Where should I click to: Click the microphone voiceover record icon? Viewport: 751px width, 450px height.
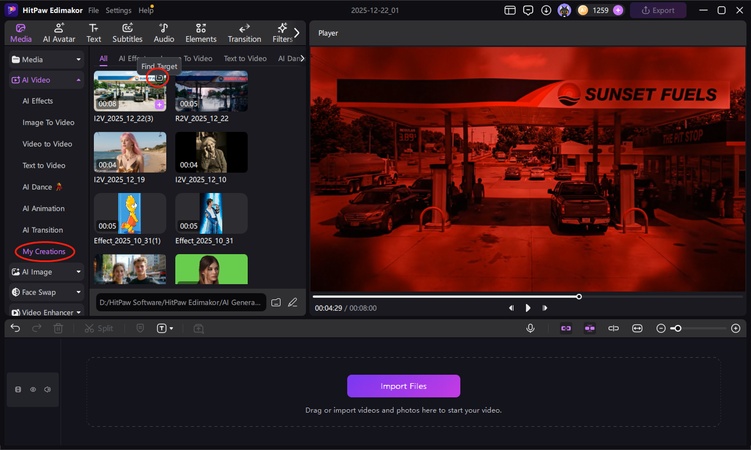[x=530, y=328]
